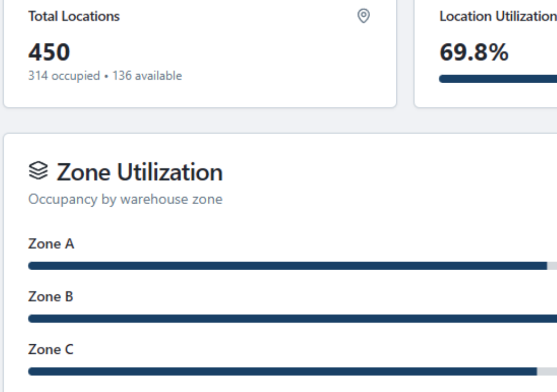Select the Zone C label

51,350
